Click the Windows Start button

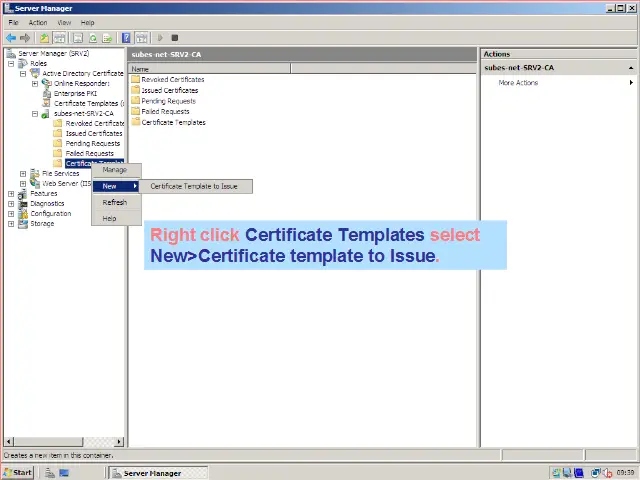(18, 472)
